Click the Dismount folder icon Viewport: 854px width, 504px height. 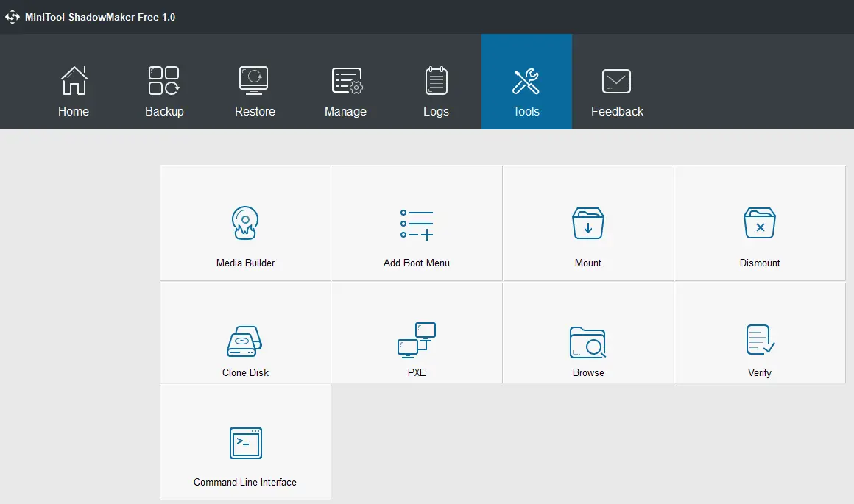(760, 223)
